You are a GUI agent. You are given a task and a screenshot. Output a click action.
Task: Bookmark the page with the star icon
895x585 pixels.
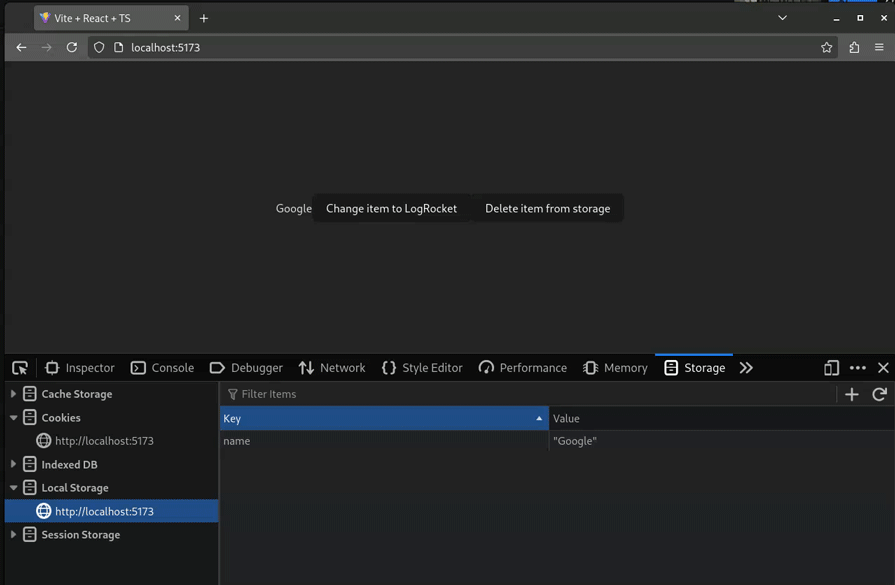826,47
